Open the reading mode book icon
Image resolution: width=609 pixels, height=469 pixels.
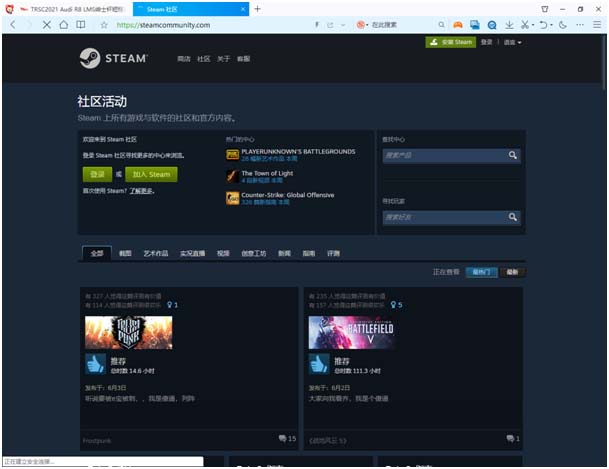click(x=81, y=25)
